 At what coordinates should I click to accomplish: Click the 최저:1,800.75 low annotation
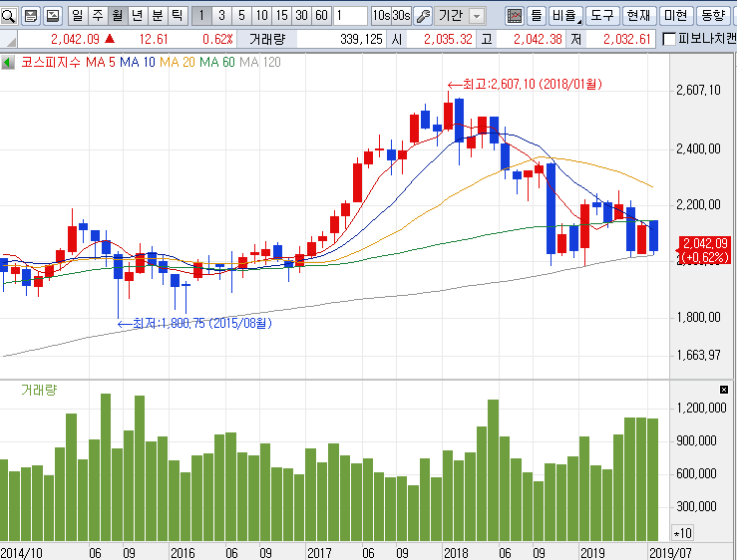pyautogui.click(x=194, y=323)
